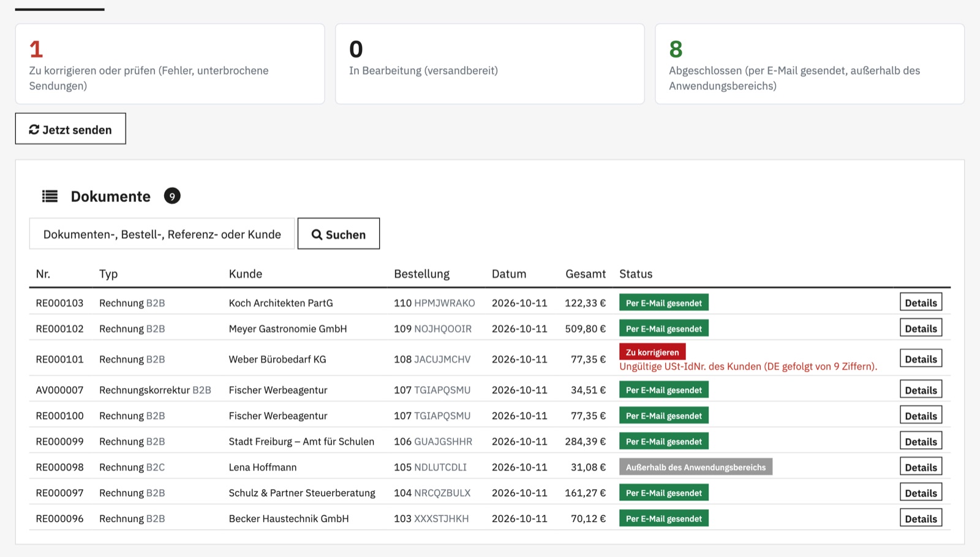Screen dimensions: 980x557
Task: Open Details for invoice RE000097
Action: [x=921, y=493]
